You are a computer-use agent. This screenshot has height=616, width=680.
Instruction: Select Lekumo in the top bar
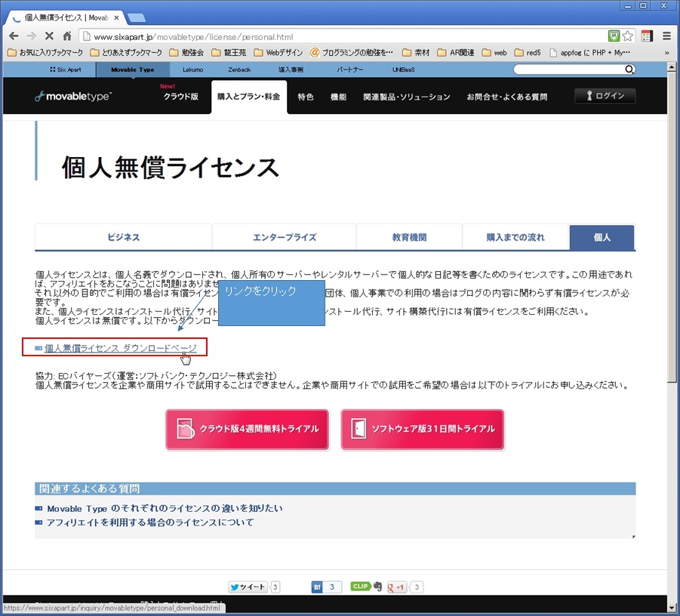click(x=193, y=69)
